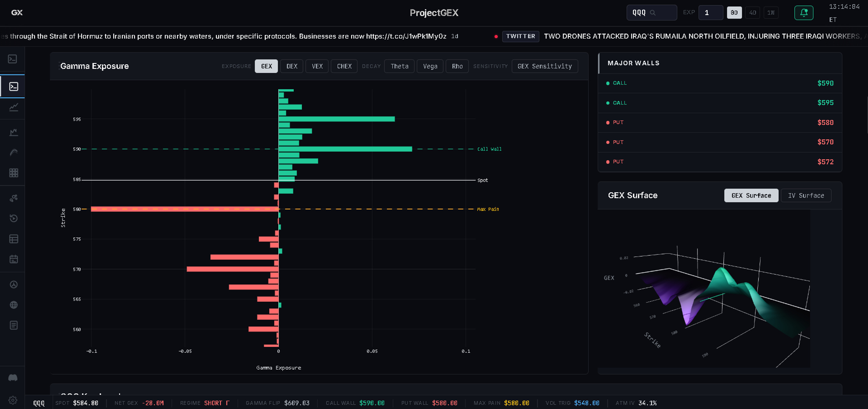This screenshot has width=868, height=409.
Task: Click the QQQ ticker search field
Action: [x=651, y=13]
